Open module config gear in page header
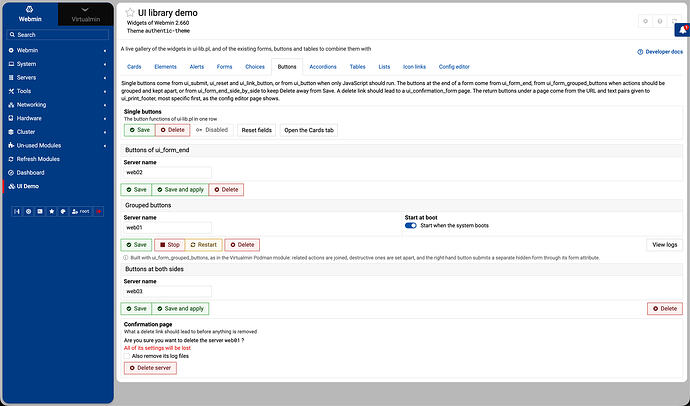Image resolution: width=690 pixels, height=406 pixels. point(646,21)
